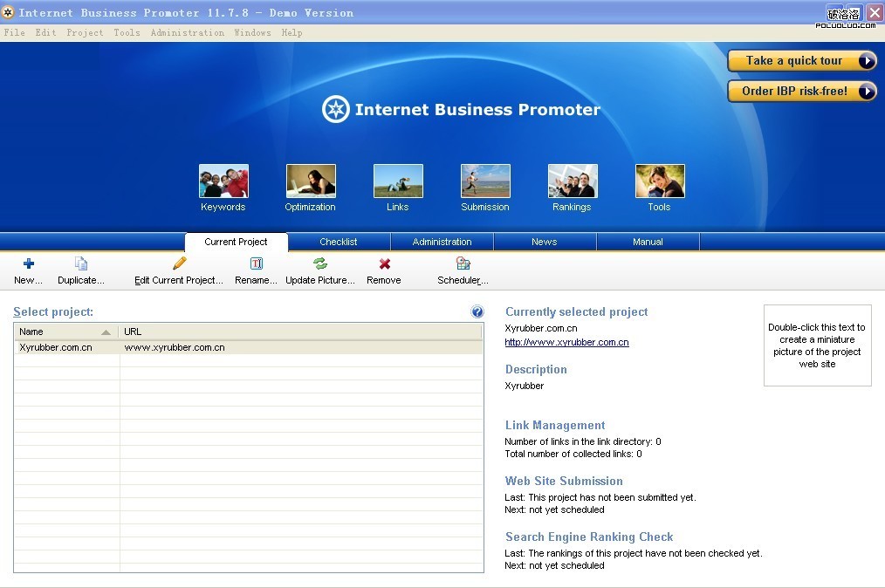Viewport: 885px width, 588px height.
Task: Launch the Links module icon
Action: pos(398,181)
